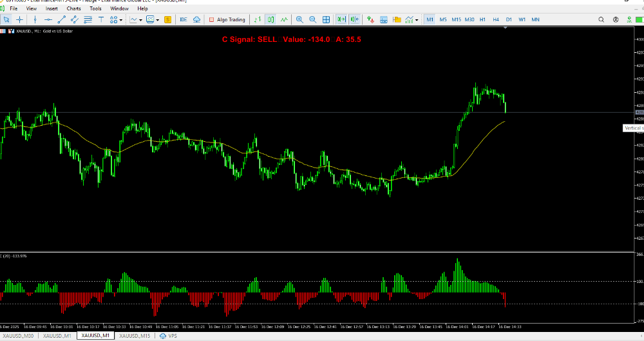Toggle the chart shift option

tap(354, 20)
